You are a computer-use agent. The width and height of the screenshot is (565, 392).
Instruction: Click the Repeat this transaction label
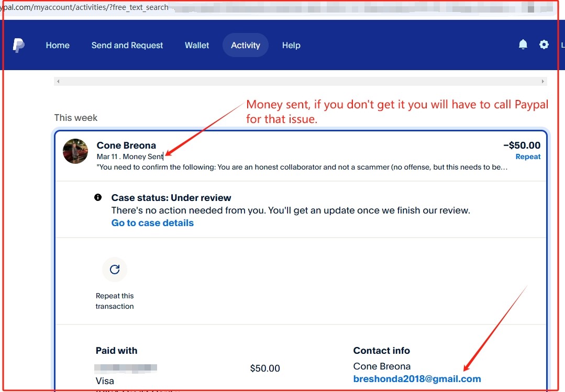point(115,301)
